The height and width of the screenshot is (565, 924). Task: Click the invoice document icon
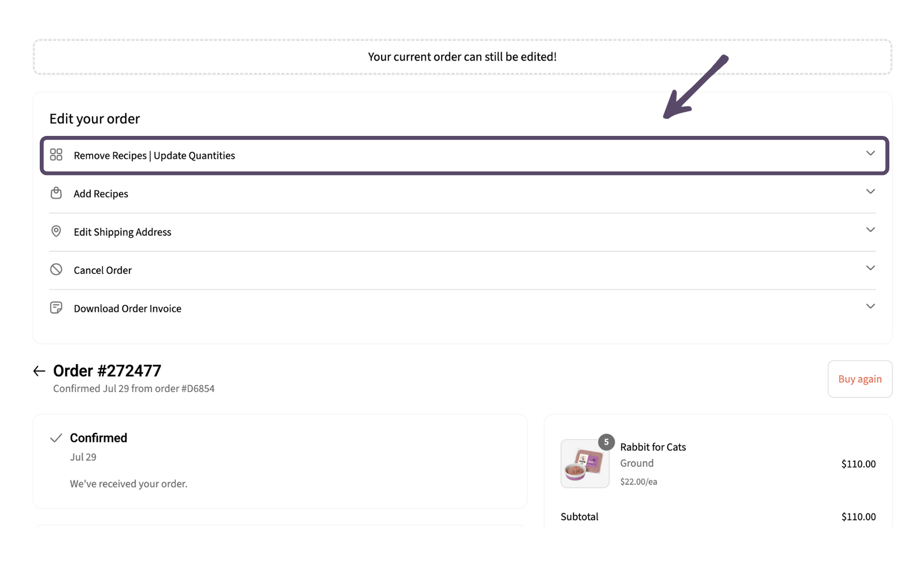click(56, 307)
